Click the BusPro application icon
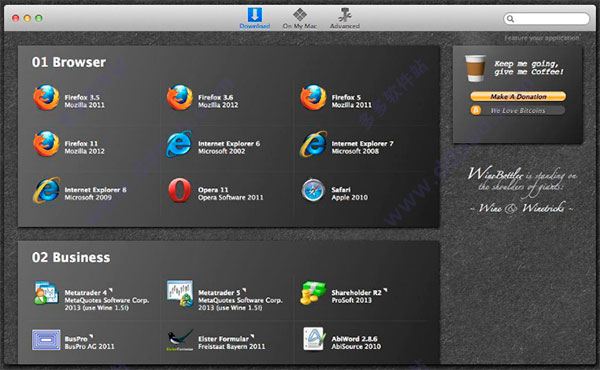The height and width of the screenshot is (370, 600). pos(46,340)
